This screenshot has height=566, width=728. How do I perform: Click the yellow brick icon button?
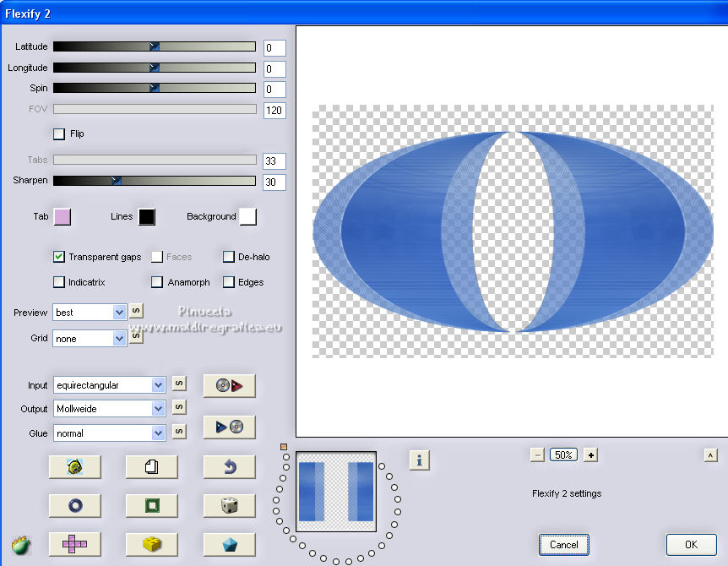[152, 544]
